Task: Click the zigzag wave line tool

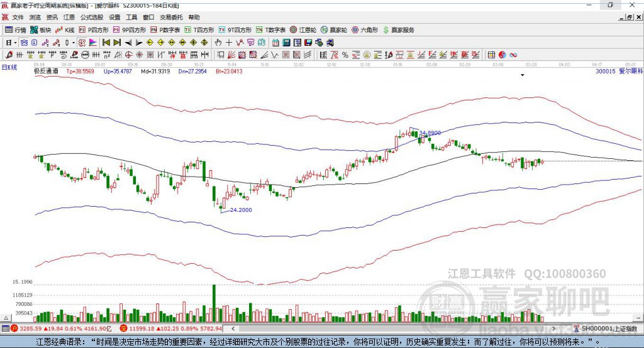Action: tap(275, 55)
